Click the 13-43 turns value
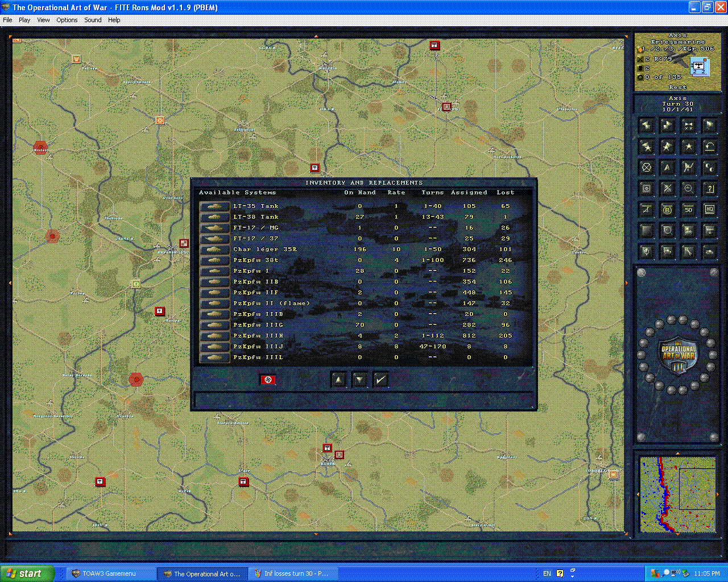The height and width of the screenshot is (582, 728). 432,217
